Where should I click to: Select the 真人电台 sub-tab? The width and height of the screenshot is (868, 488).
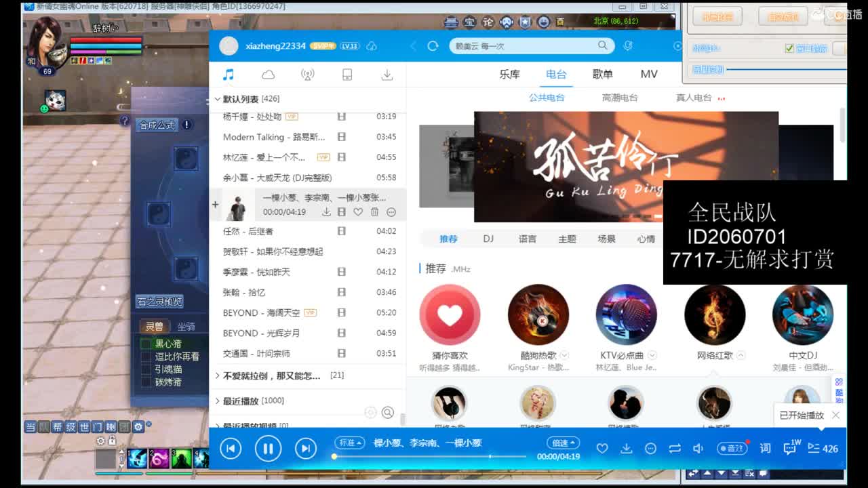694,98
